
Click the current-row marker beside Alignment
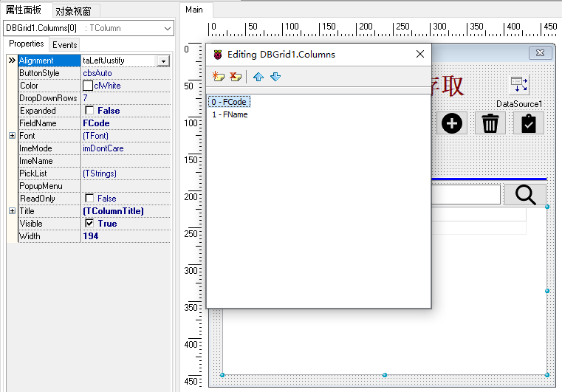pyautogui.click(x=13, y=61)
